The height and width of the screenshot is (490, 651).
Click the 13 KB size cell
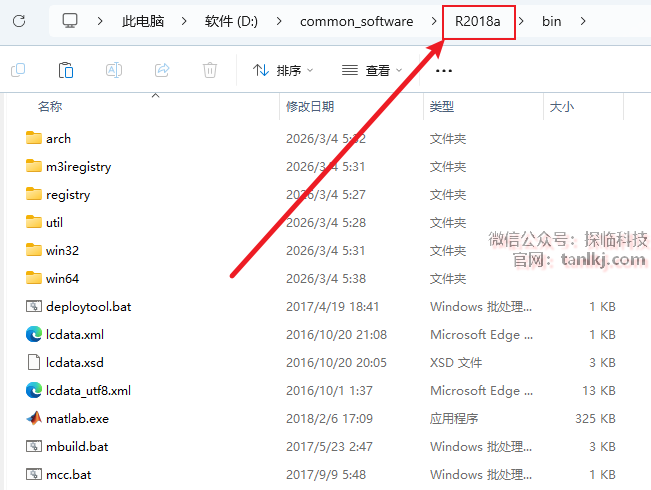pos(599,391)
